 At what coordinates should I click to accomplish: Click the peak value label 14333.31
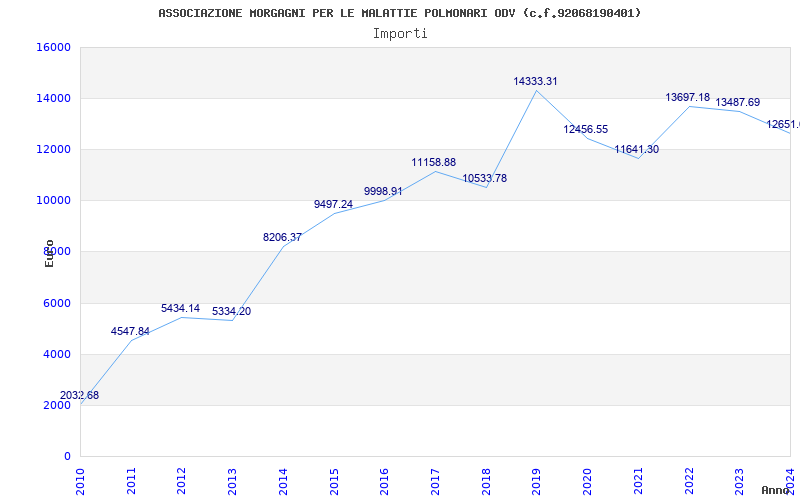pos(535,81)
